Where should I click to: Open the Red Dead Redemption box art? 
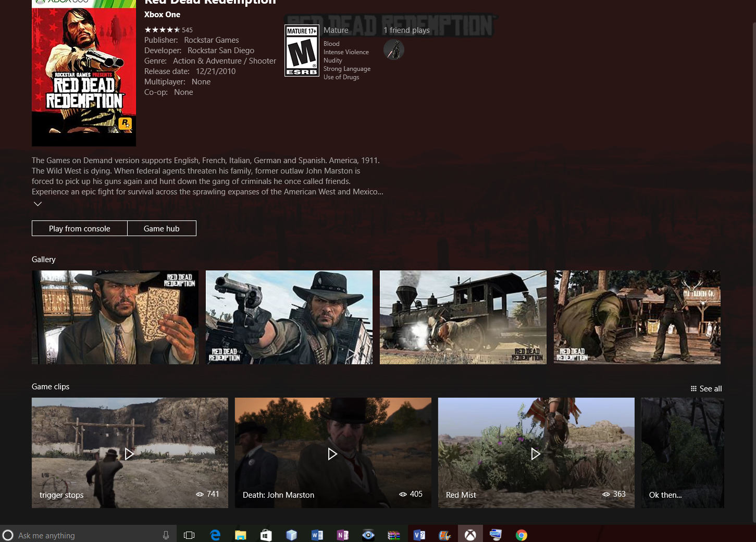click(84, 73)
